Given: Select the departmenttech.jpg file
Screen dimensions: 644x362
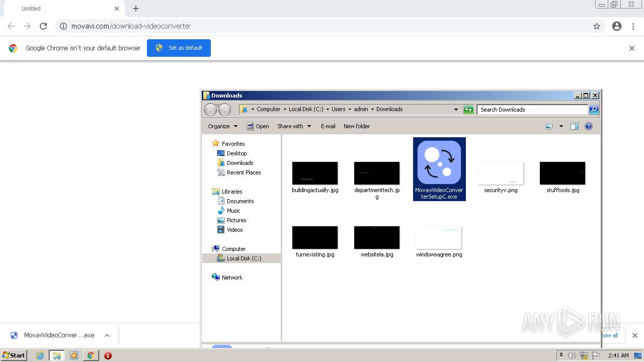Looking at the screenshot, I should coord(377,173).
